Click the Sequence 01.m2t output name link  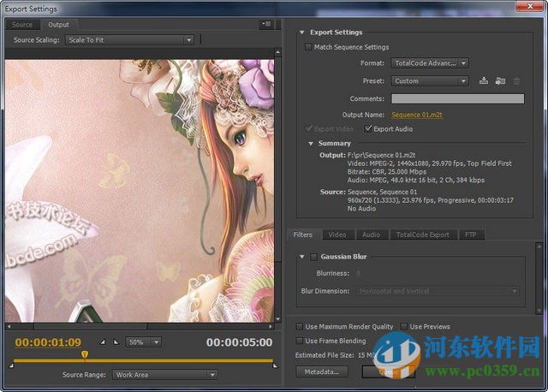point(417,115)
